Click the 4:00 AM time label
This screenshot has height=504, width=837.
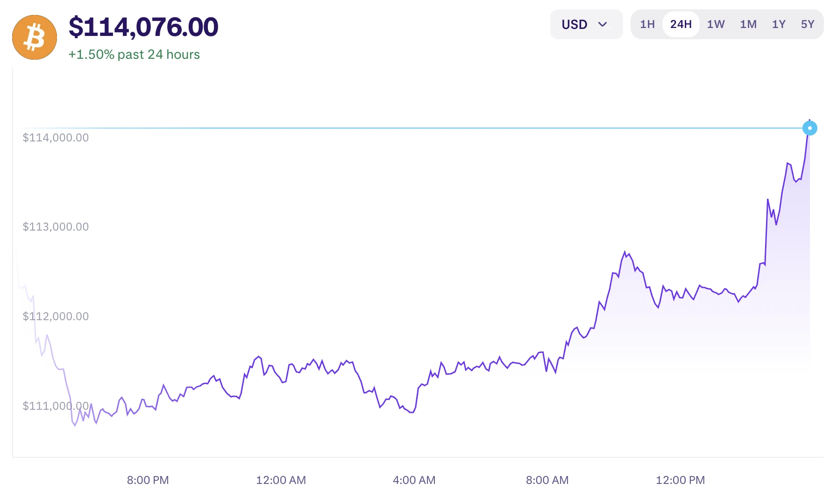tap(414, 480)
